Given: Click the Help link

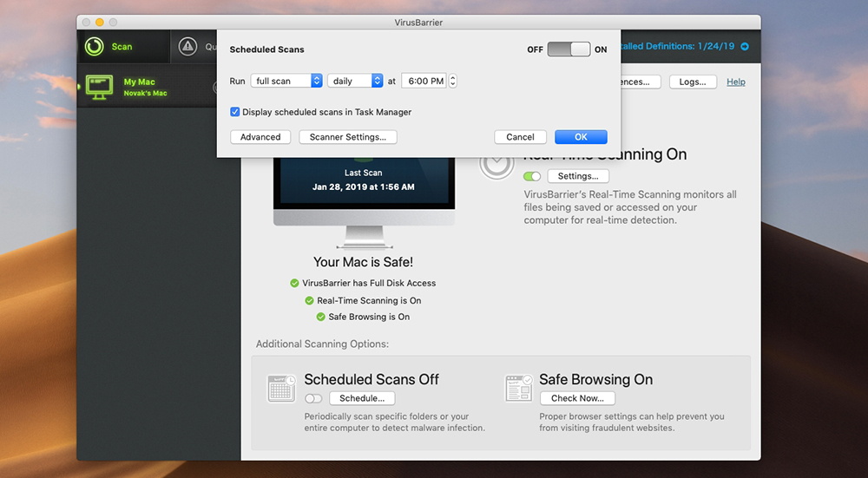Looking at the screenshot, I should 736,82.
